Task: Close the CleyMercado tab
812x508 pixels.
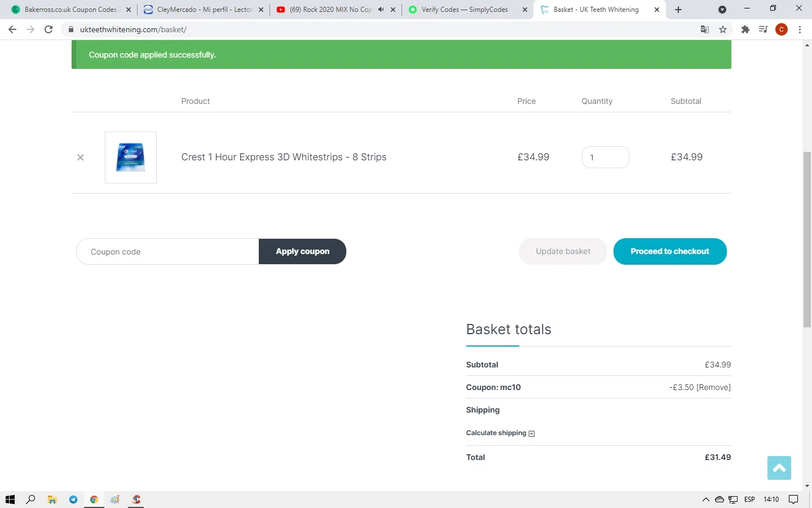Action: point(261,10)
